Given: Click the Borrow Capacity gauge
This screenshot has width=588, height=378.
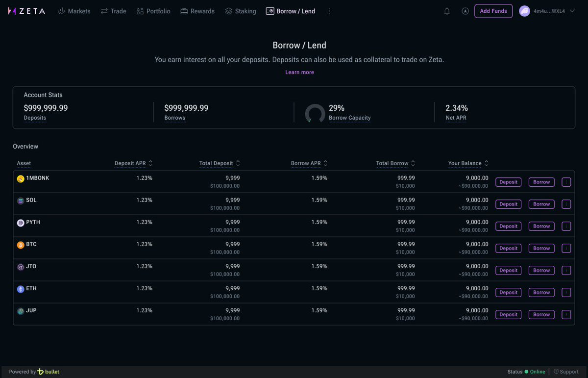Looking at the screenshot, I should tap(315, 113).
